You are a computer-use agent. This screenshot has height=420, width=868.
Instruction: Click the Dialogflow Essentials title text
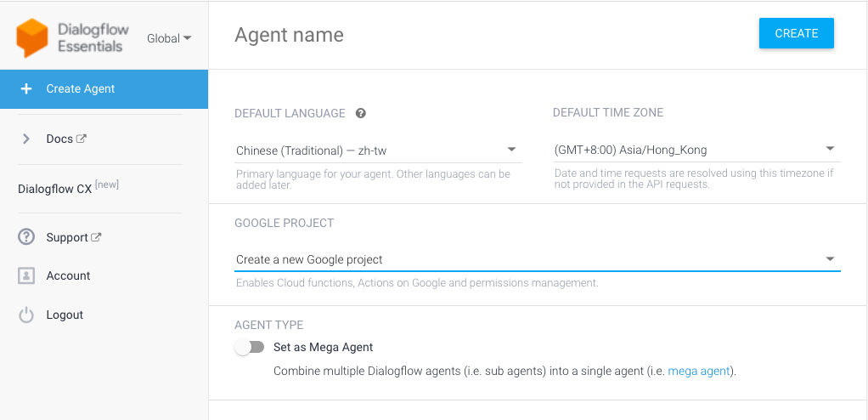pos(93,37)
